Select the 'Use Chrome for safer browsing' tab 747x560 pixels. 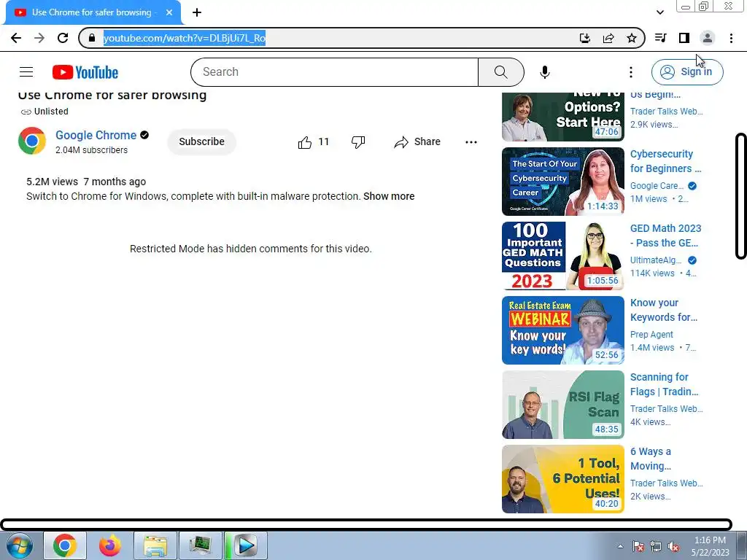click(x=93, y=12)
